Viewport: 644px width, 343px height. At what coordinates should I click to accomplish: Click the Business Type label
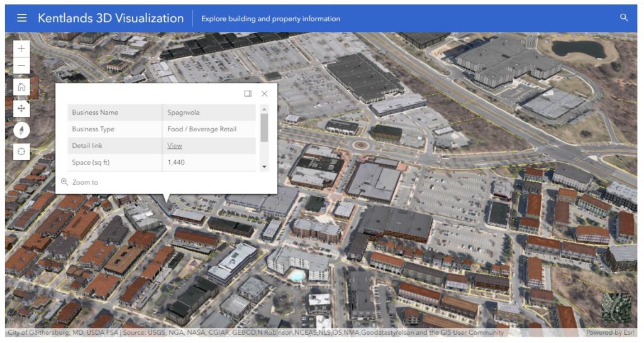coord(93,129)
